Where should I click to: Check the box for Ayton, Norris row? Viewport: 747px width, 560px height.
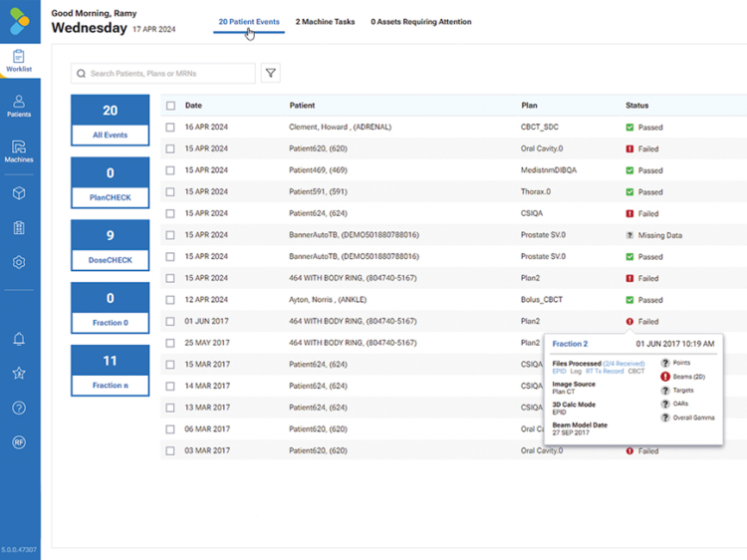coord(170,300)
